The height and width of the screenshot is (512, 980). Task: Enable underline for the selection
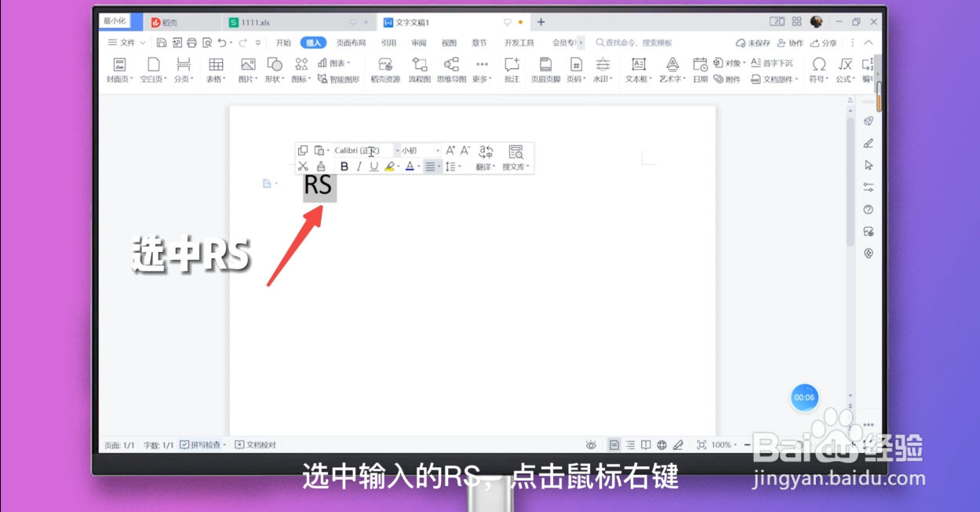click(x=373, y=166)
